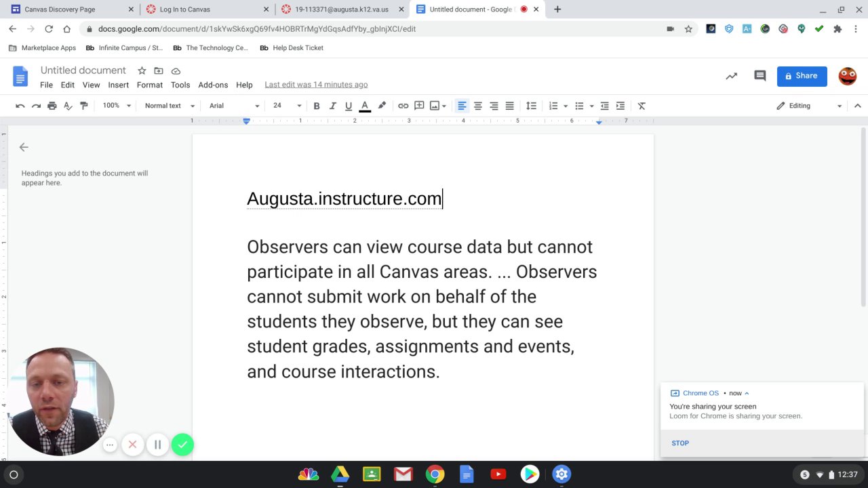Toggle underline formatting
The image size is (868, 488).
pyautogui.click(x=349, y=106)
